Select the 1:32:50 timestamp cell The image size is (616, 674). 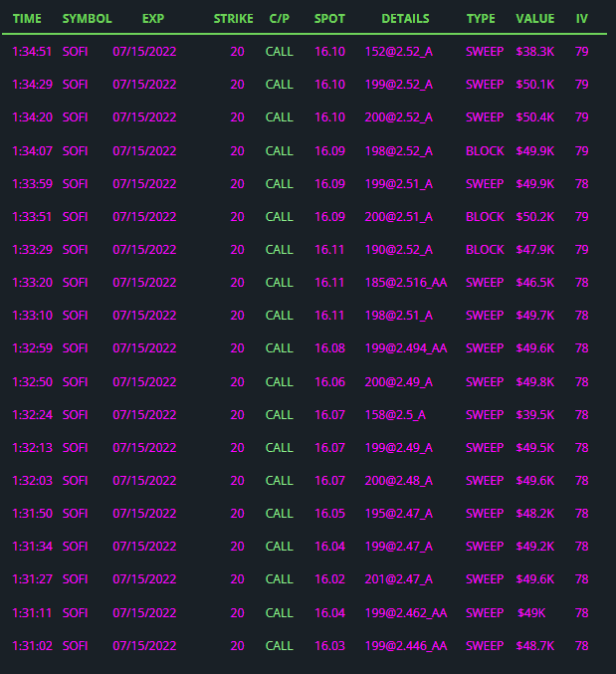click(32, 382)
